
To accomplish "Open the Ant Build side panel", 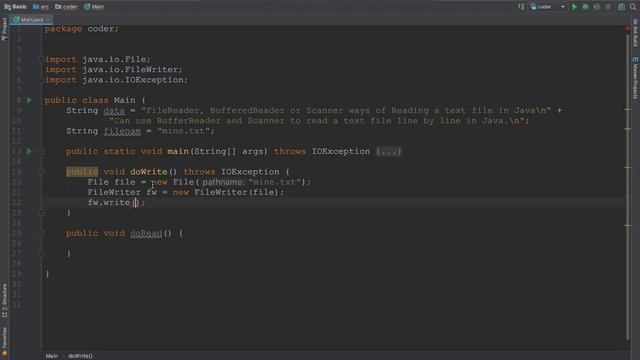I will pos(636,33).
